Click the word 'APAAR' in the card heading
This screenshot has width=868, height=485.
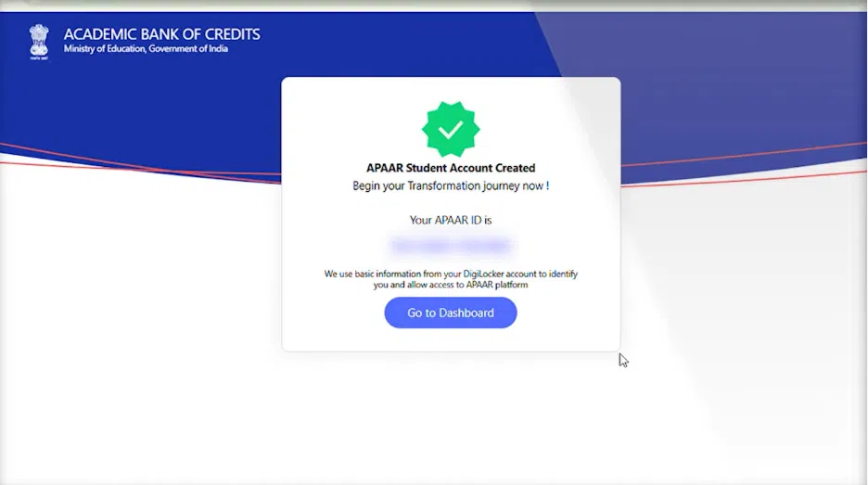pos(385,168)
